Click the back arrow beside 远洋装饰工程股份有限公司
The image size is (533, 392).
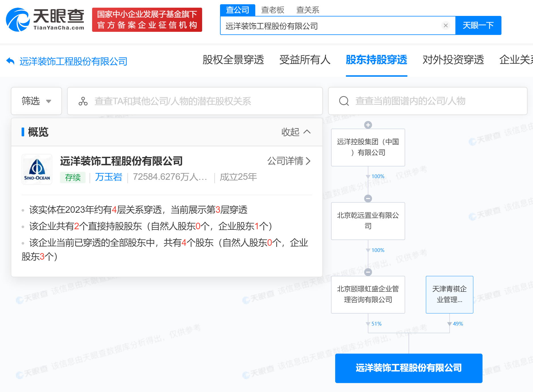tap(10, 61)
